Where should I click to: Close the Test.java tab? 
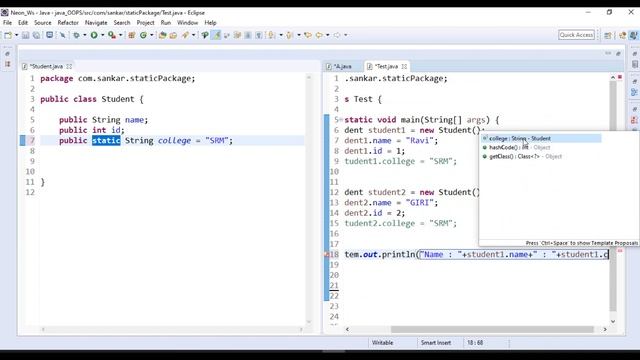click(404, 66)
